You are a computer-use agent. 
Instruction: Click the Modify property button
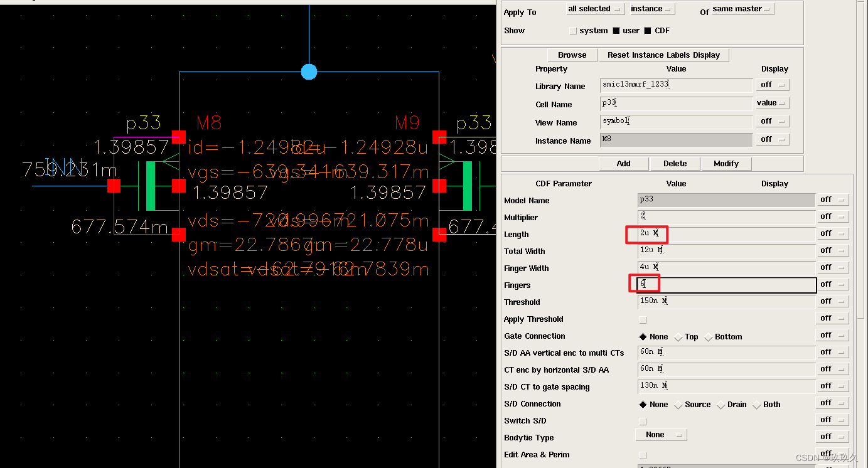click(x=726, y=164)
